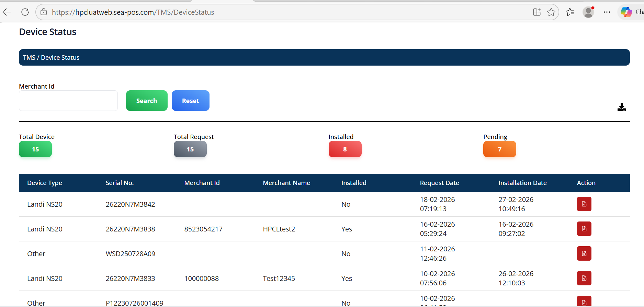The height and width of the screenshot is (307, 644).
Task: Click the Total Device count badge
Action: (x=35, y=149)
